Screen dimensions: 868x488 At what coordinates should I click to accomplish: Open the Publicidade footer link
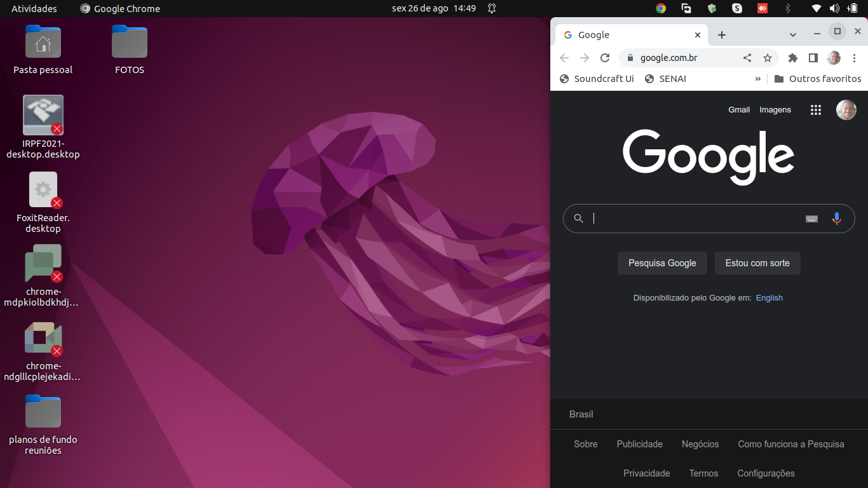click(x=640, y=444)
